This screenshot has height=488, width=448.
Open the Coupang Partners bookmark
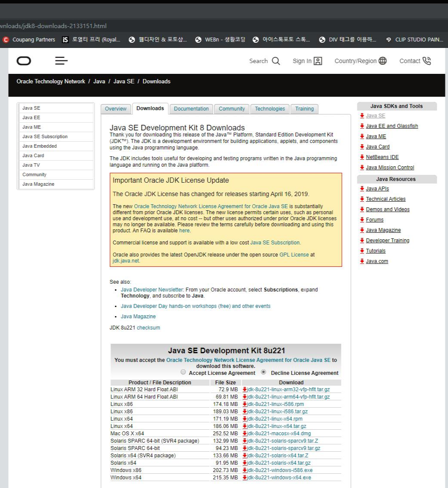click(x=29, y=40)
